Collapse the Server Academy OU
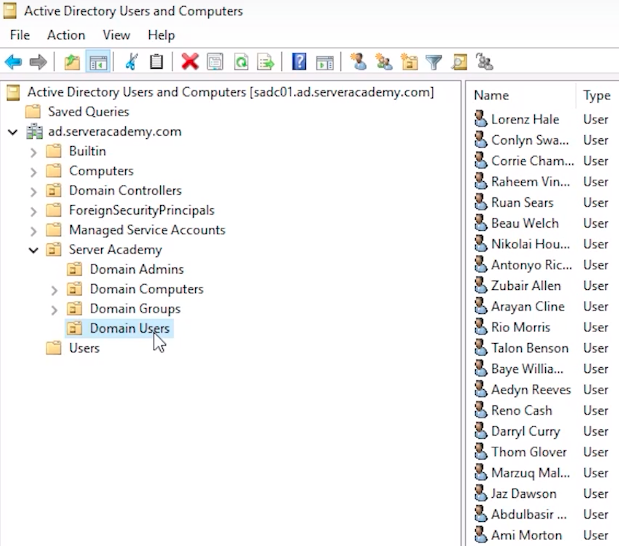This screenshot has height=546, width=619. pos(34,250)
